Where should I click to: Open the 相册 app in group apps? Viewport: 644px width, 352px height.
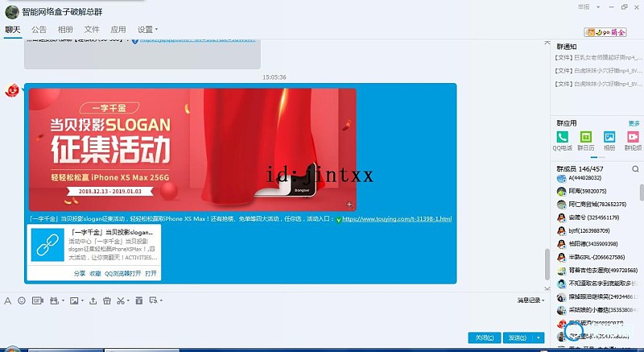pyautogui.click(x=609, y=141)
